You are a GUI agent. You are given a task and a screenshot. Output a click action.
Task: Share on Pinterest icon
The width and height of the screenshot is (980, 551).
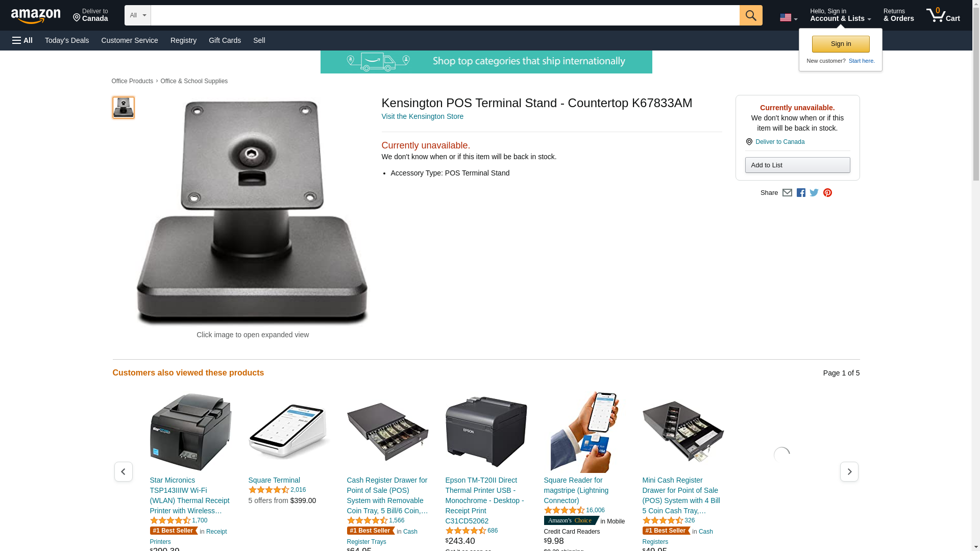(827, 193)
